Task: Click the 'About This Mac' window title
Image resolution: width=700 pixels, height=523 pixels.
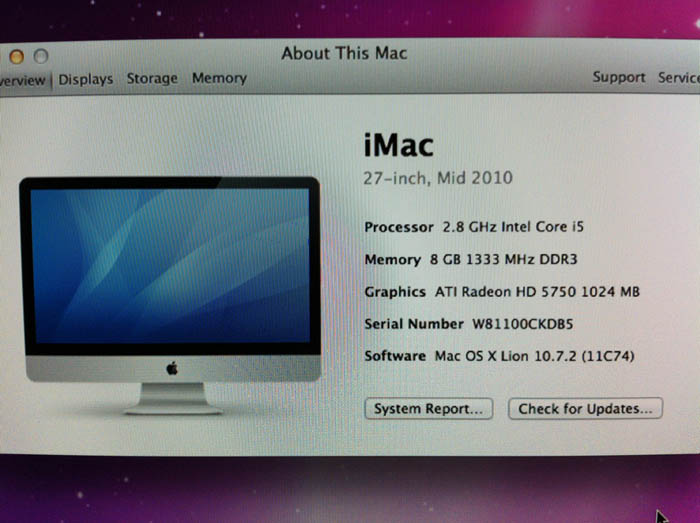Action: (344, 54)
